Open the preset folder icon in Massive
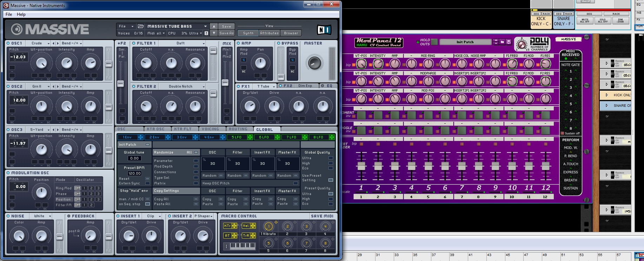644x261 pixels. click(x=141, y=26)
